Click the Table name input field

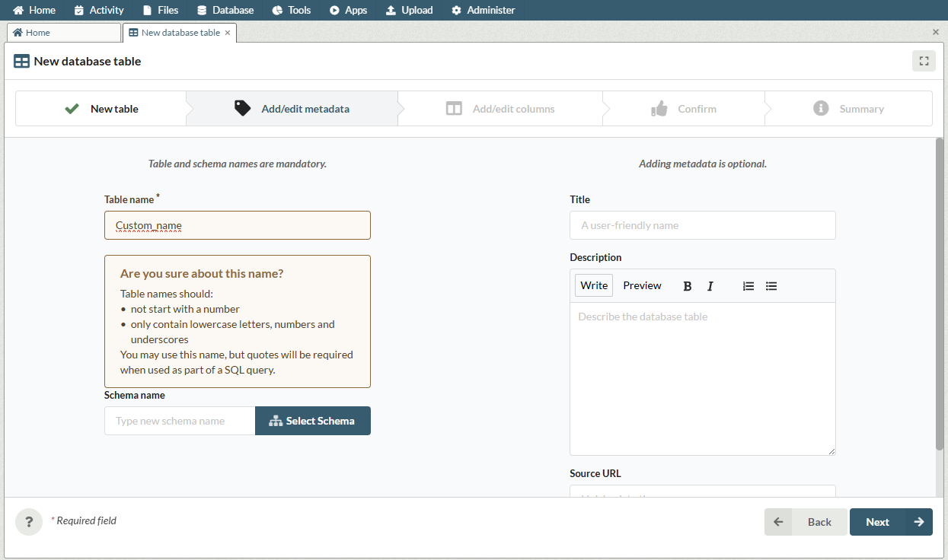pos(238,225)
